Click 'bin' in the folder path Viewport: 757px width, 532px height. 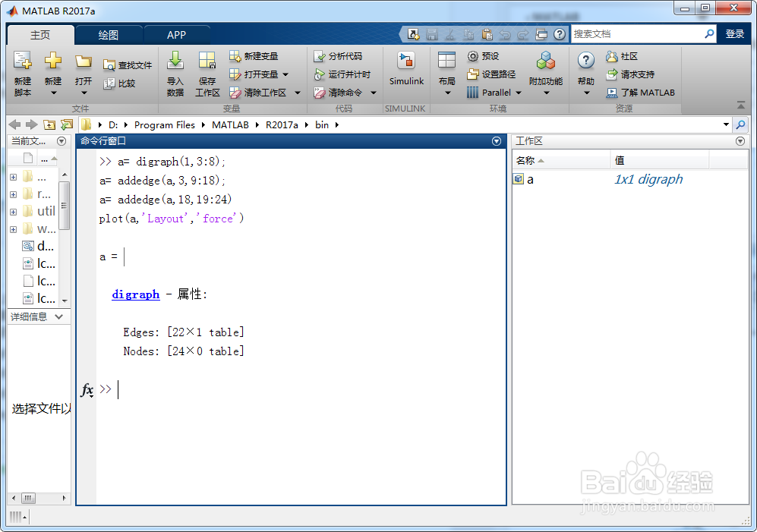pos(322,124)
